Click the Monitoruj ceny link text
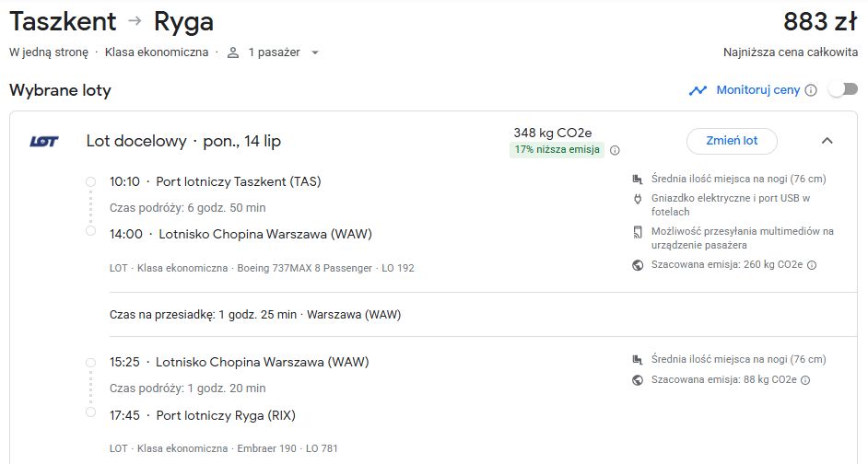868x464 pixels. 757,90
